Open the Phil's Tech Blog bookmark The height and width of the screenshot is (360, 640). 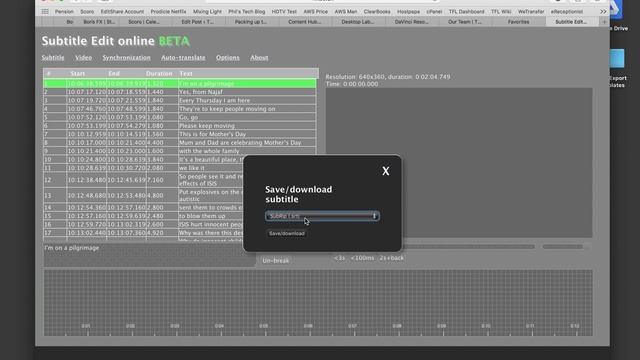pos(247,11)
